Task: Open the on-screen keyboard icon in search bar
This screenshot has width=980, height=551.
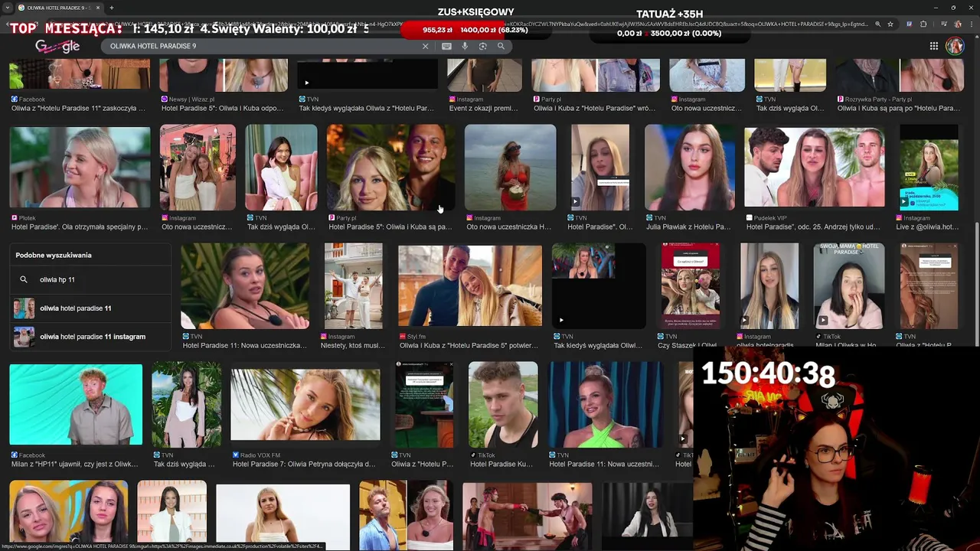Action: click(x=446, y=46)
